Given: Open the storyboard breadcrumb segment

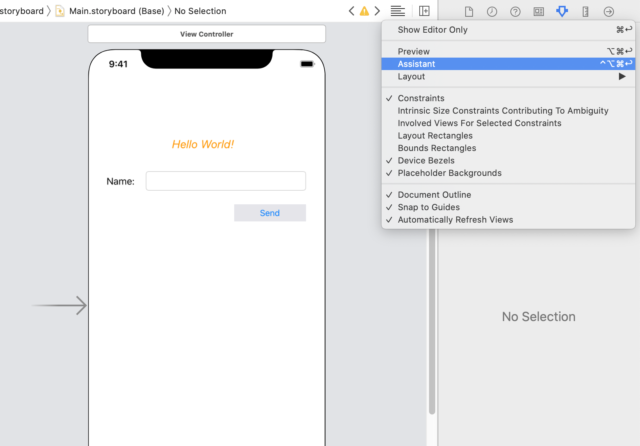Looking at the screenshot, I should (x=22, y=11).
